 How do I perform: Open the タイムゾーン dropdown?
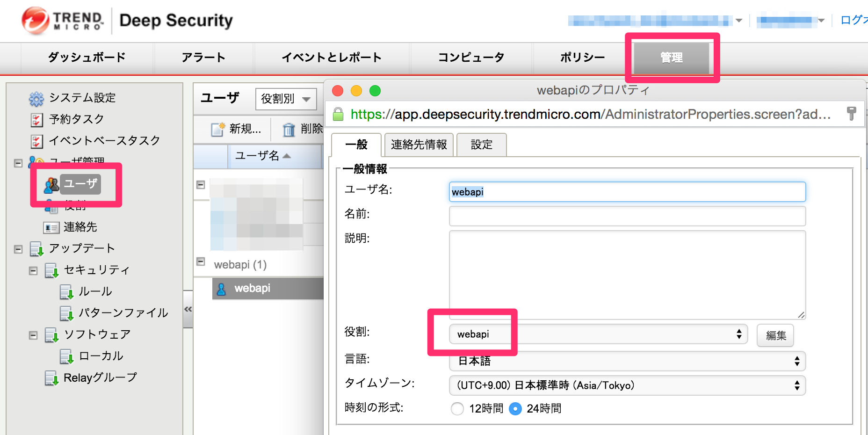pos(628,385)
